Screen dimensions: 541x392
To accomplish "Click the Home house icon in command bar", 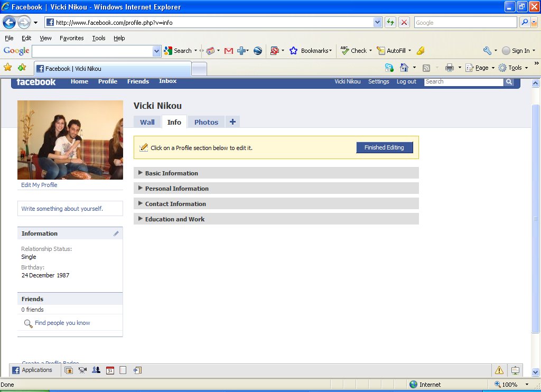I will click(x=404, y=68).
